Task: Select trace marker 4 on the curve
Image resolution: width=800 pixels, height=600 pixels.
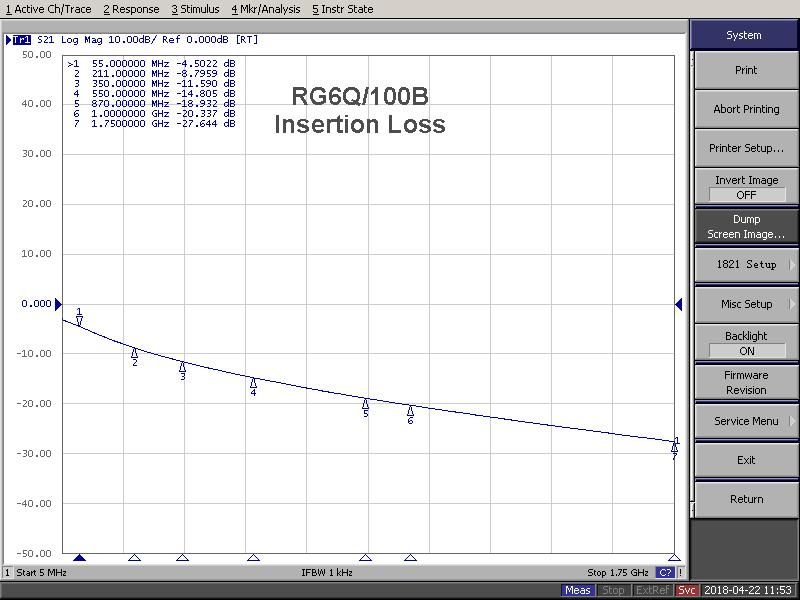Action: tap(253, 387)
